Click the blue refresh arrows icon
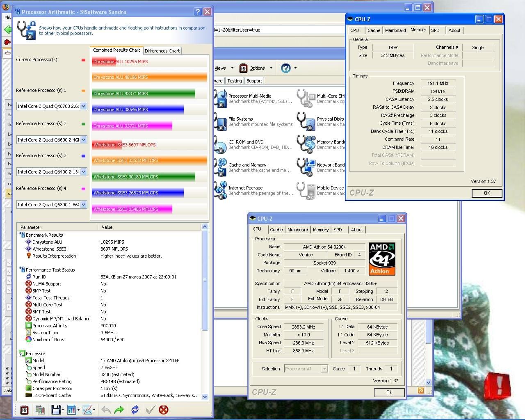 tap(135, 409)
